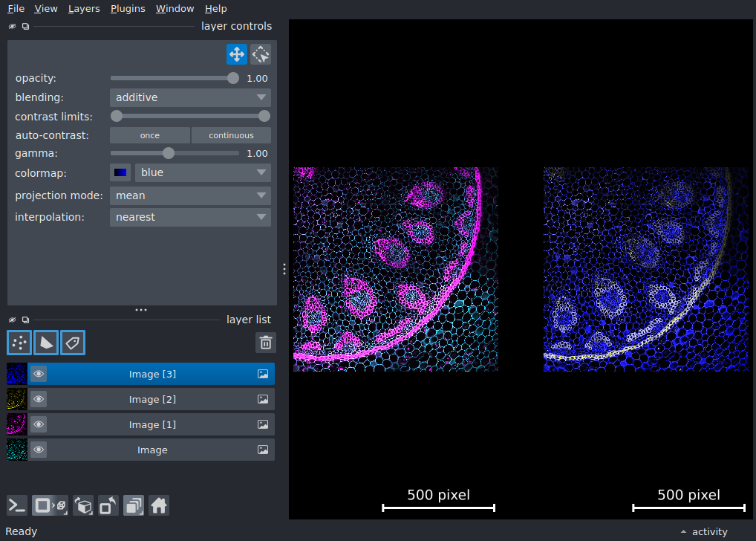Add a new points layer

coord(19,343)
